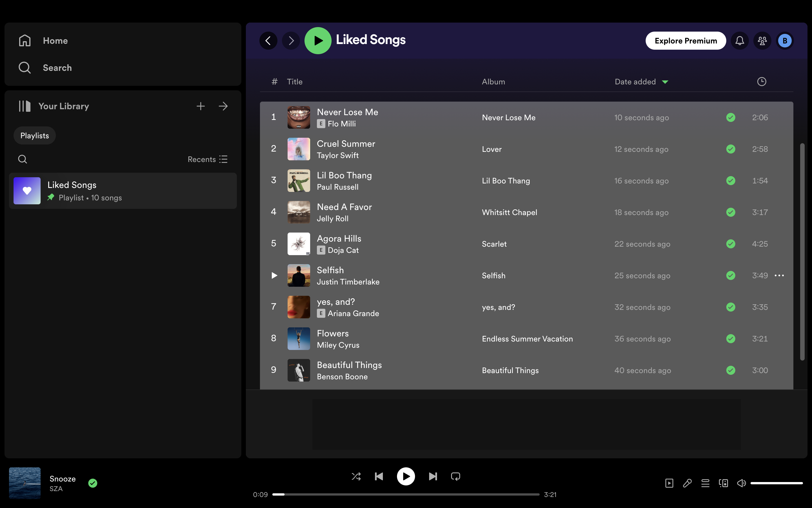Collapse Your Library panel icon

25,106
